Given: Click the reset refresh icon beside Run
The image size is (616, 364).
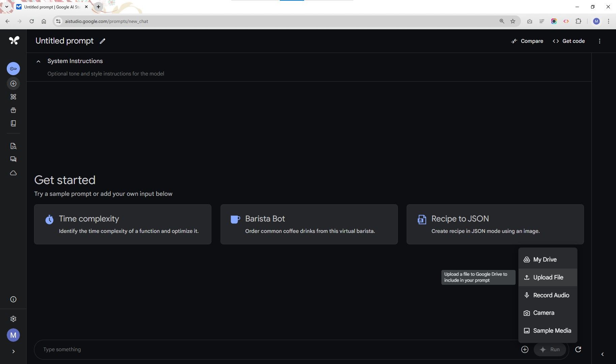Looking at the screenshot, I should [578, 350].
